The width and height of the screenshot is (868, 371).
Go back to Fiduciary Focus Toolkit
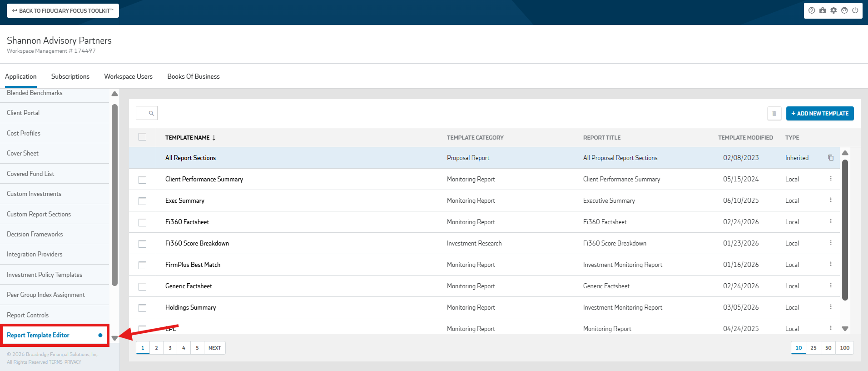[63, 10]
